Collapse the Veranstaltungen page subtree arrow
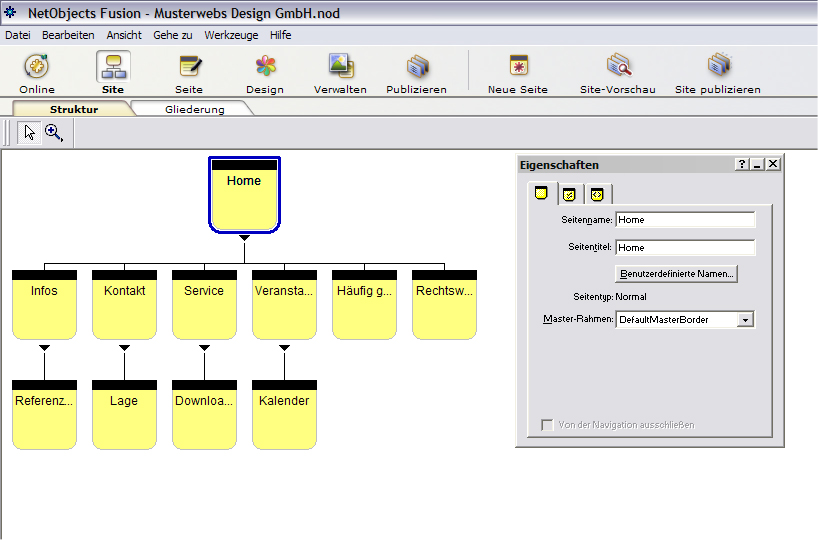The width and height of the screenshot is (818, 540). (x=284, y=348)
